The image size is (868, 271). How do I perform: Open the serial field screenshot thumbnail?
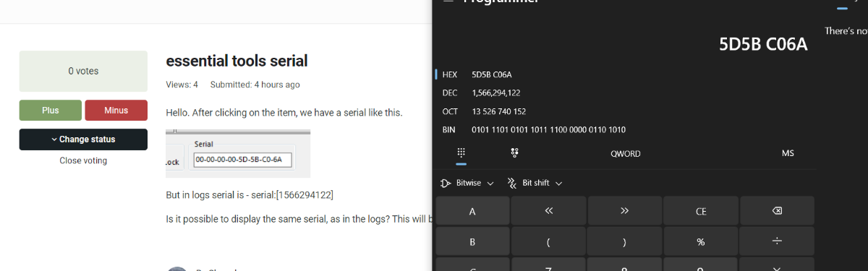(238, 154)
